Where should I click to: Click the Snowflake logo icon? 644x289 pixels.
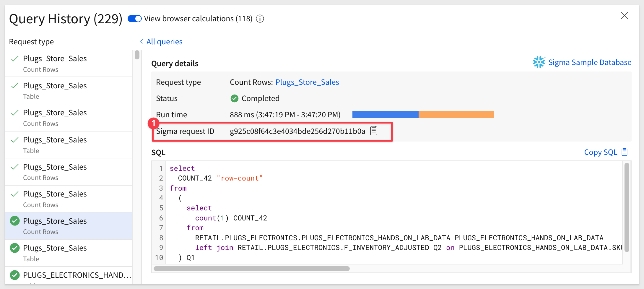[539, 62]
